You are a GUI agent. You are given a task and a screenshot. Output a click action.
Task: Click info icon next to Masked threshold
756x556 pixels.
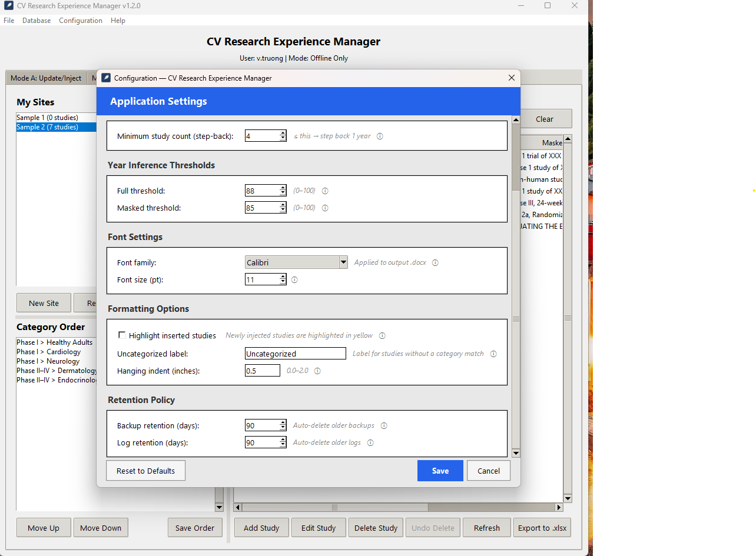[325, 208]
